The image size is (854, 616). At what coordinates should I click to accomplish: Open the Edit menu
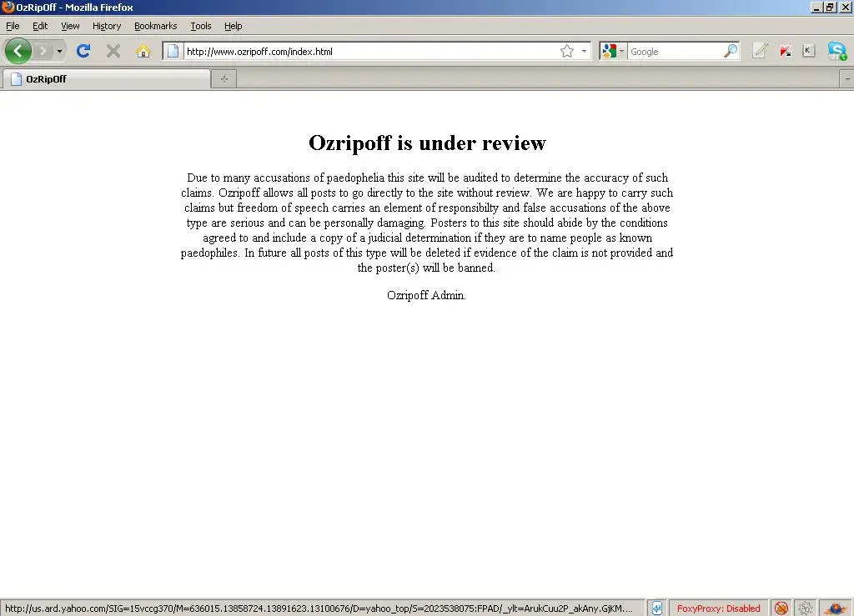[x=40, y=26]
